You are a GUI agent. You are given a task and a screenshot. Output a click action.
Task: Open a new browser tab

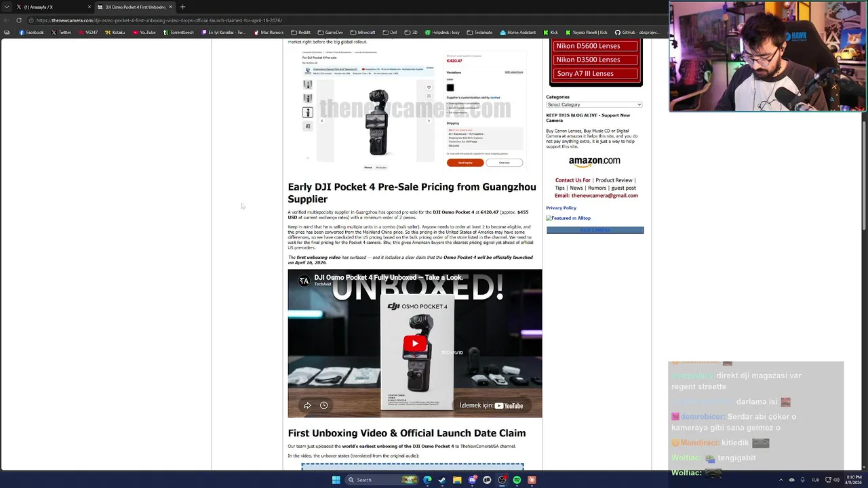click(x=182, y=7)
